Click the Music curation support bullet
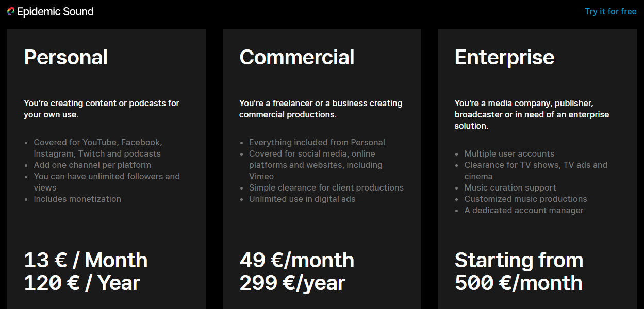The image size is (644, 309). 510,187
